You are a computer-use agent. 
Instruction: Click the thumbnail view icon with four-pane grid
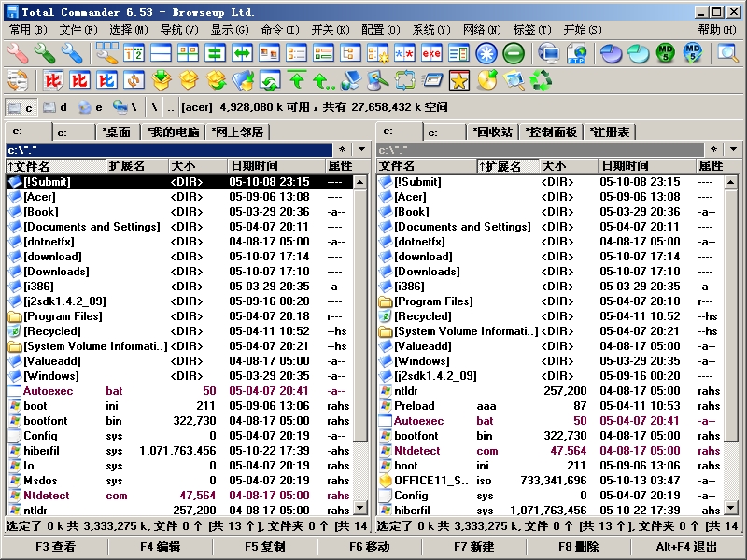(x=188, y=53)
